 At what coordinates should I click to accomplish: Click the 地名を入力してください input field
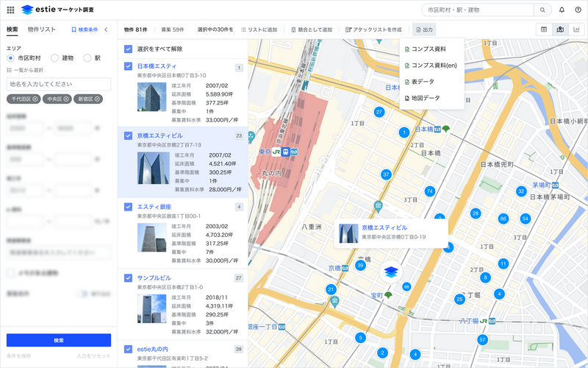tap(59, 84)
